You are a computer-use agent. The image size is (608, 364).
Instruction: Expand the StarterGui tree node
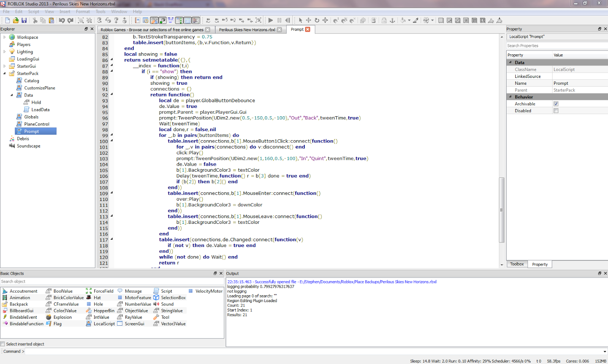pyautogui.click(x=5, y=66)
